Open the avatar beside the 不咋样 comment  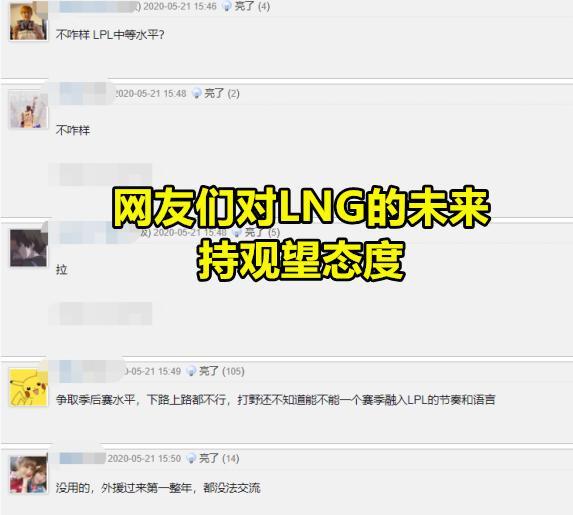tap(29, 109)
